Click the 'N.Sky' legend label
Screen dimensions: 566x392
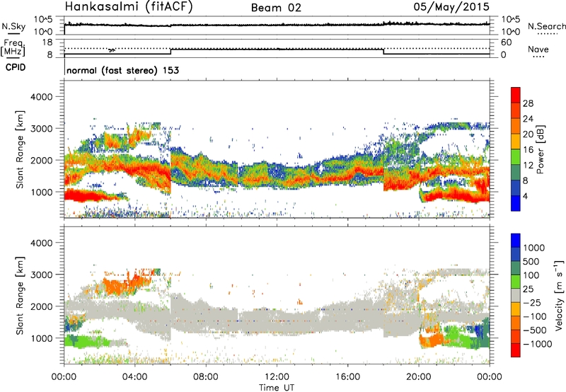click(13, 26)
